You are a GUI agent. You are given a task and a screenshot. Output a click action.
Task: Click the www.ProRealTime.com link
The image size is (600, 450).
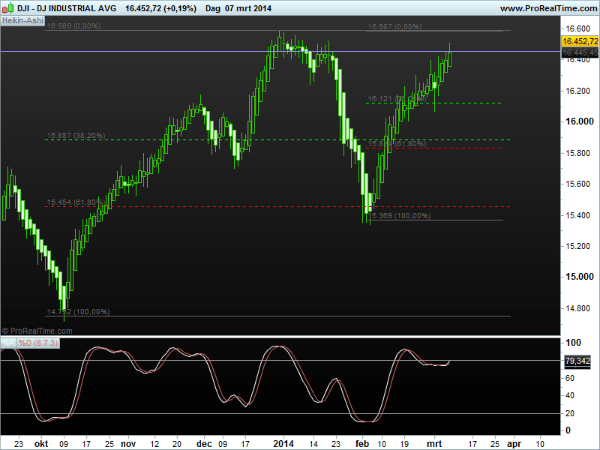point(549,8)
